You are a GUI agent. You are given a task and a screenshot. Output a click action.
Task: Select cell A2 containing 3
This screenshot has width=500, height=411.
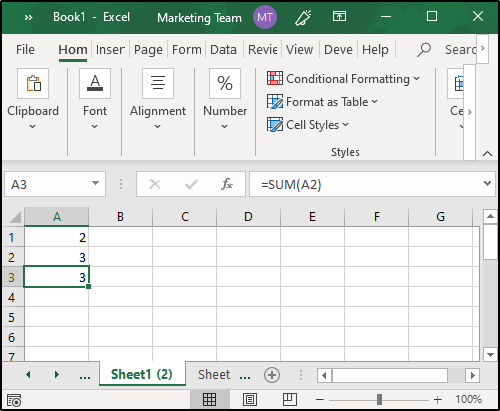tap(57, 257)
